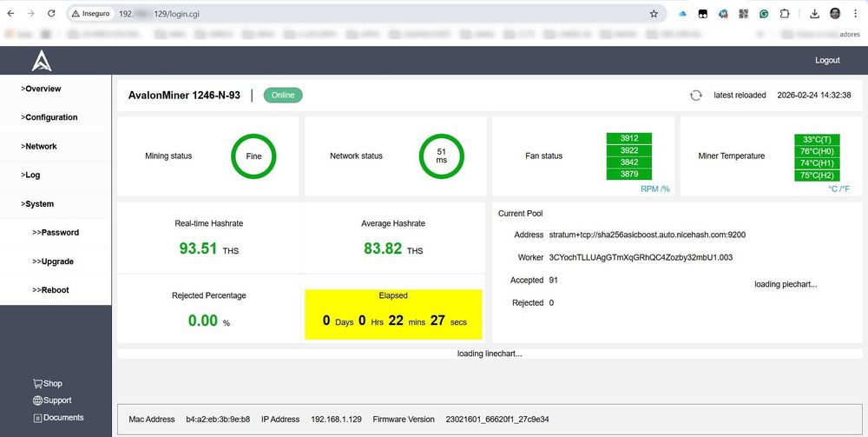Screen dimensions: 868x437
Task: Click the yellow Elapsed time panel
Action: click(393, 314)
